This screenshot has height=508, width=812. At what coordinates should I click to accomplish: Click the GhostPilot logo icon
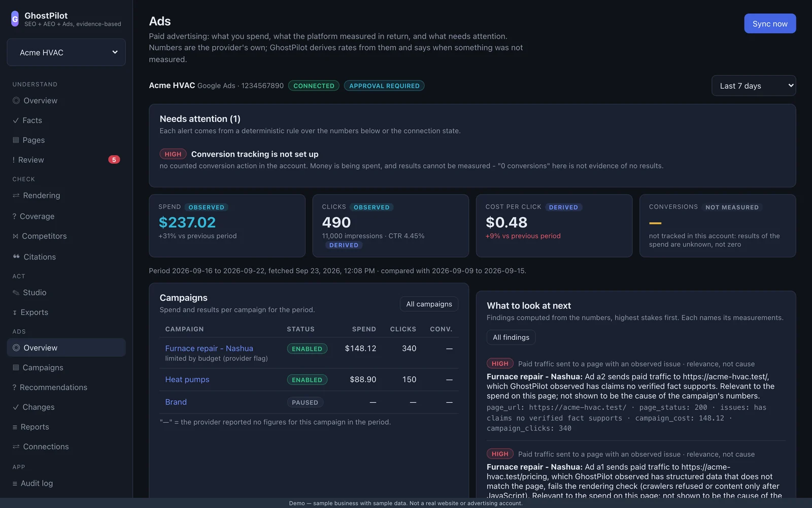15,19
